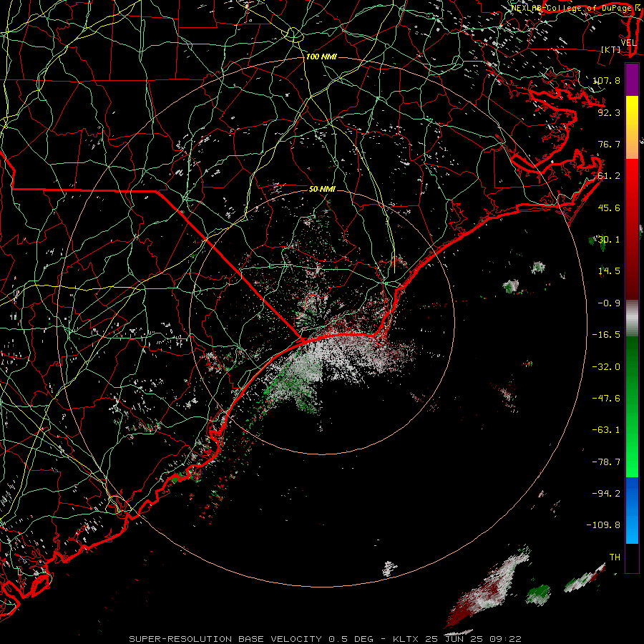Click the -32.0 legend value
This screenshot has width=644, height=644.
(x=606, y=367)
